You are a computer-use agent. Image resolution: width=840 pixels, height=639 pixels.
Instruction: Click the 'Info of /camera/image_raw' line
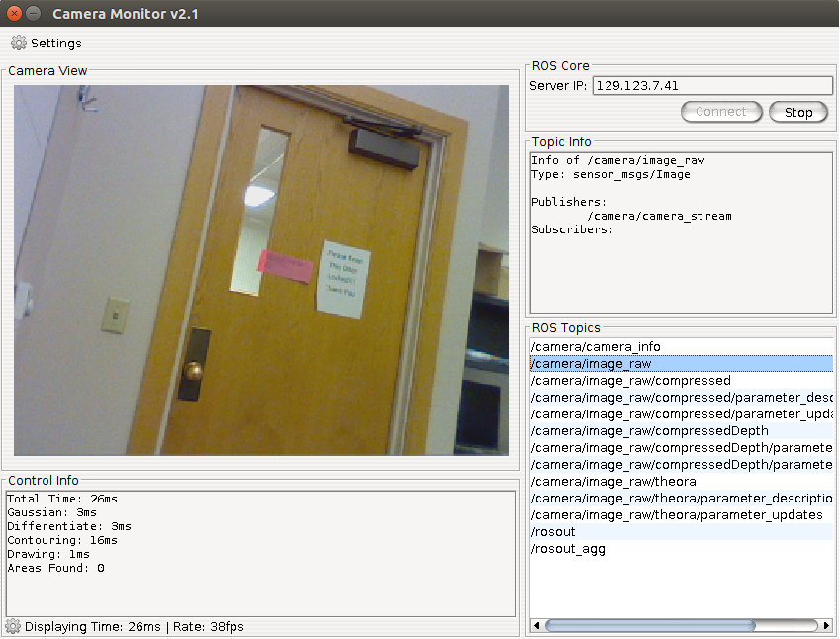click(617, 160)
